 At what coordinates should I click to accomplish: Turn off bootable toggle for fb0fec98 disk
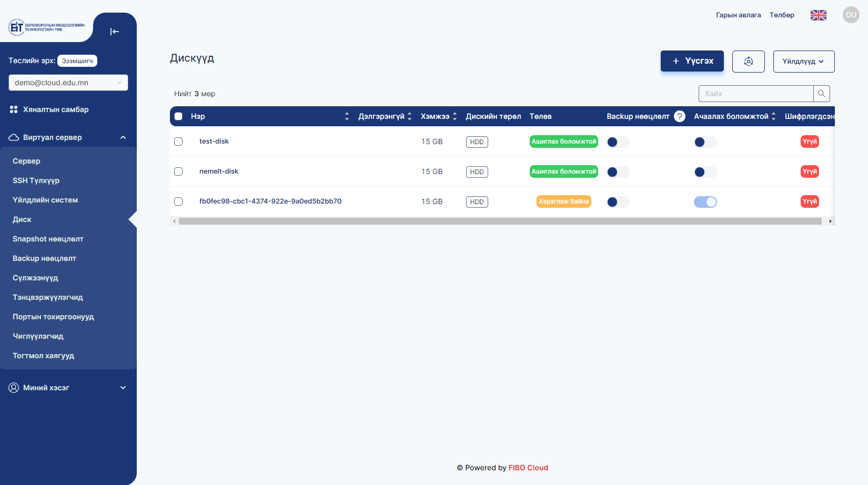click(705, 202)
